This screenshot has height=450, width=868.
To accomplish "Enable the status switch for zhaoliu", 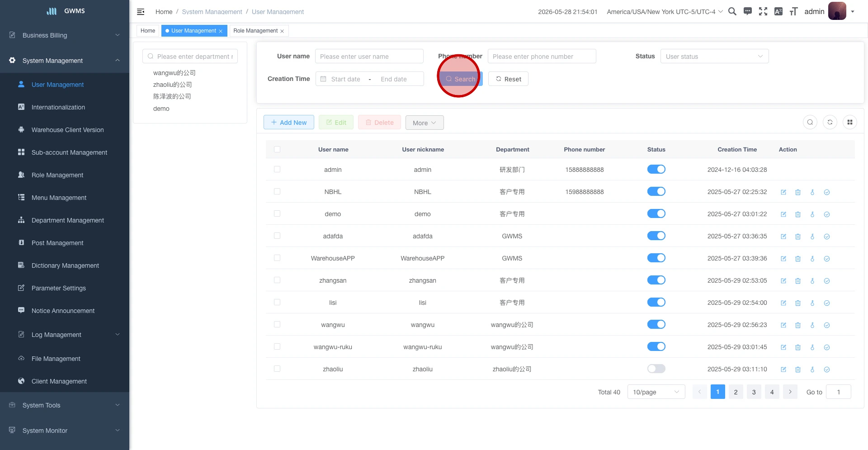I will click(656, 369).
